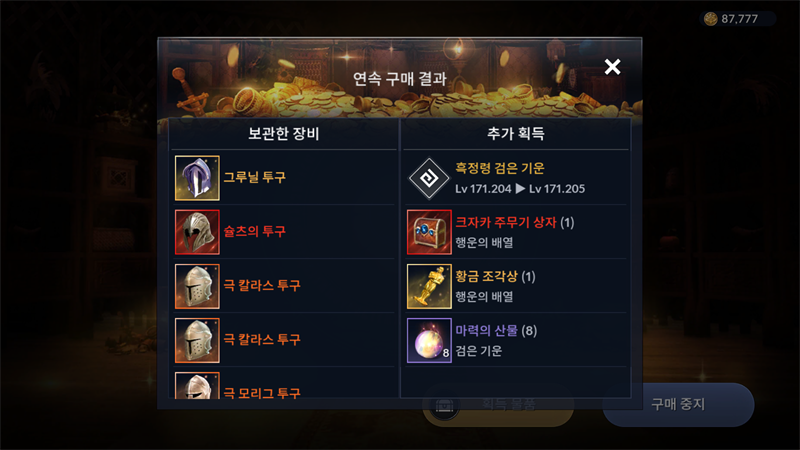Click the 크자카 주무기 상자 text label
Image resolution: width=800 pixels, height=450 pixels.
click(506, 222)
